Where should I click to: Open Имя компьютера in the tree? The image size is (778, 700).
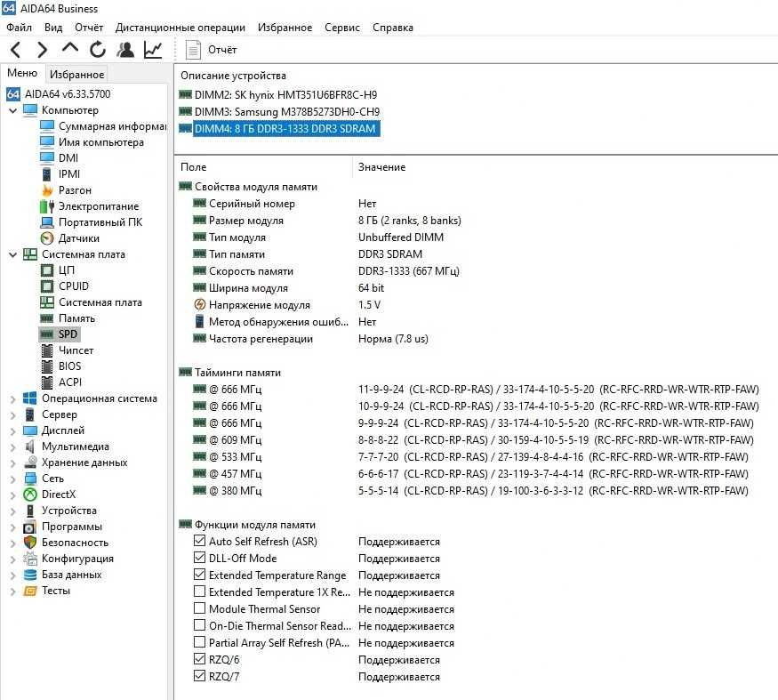click(x=101, y=142)
